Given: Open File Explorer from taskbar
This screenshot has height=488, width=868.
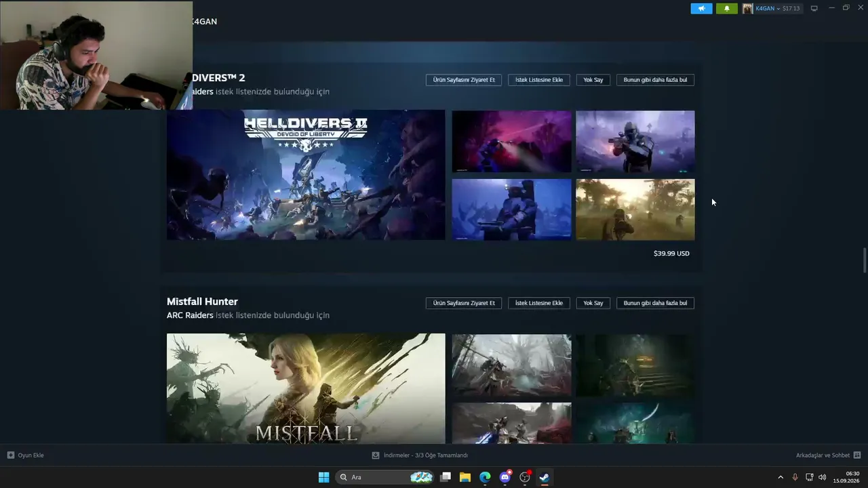Looking at the screenshot, I should point(465,477).
